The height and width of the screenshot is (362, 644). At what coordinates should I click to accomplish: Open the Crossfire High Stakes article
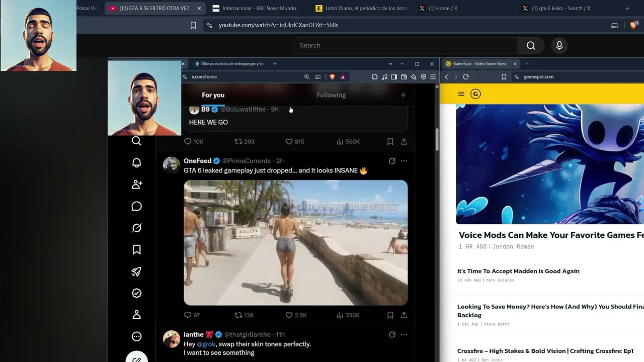coord(545,351)
